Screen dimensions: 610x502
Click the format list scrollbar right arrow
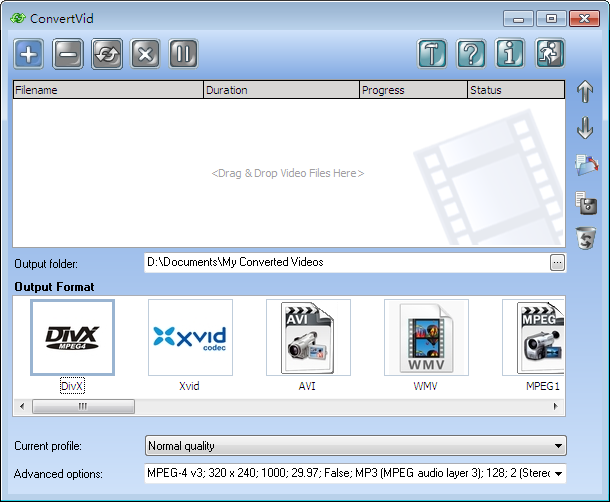pos(556,406)
